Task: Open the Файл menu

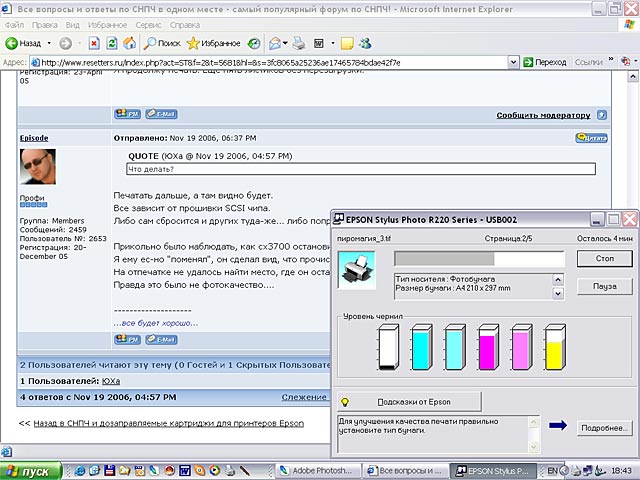Action: coord(14,25)
